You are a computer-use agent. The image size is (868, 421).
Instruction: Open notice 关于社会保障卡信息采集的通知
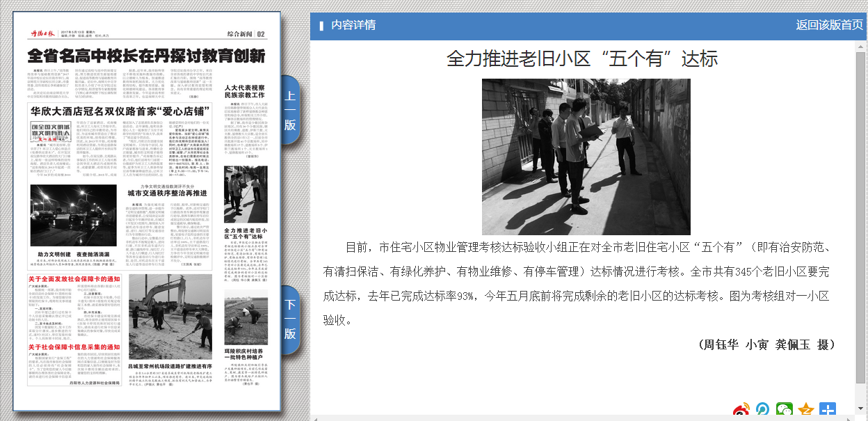pyautogui.click(x=74, y=347)
